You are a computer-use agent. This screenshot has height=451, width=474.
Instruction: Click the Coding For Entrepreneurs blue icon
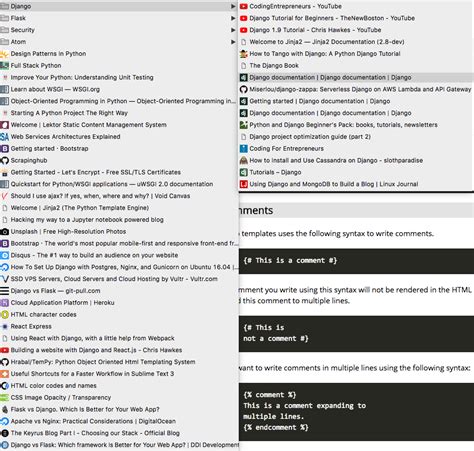(244, 148)
